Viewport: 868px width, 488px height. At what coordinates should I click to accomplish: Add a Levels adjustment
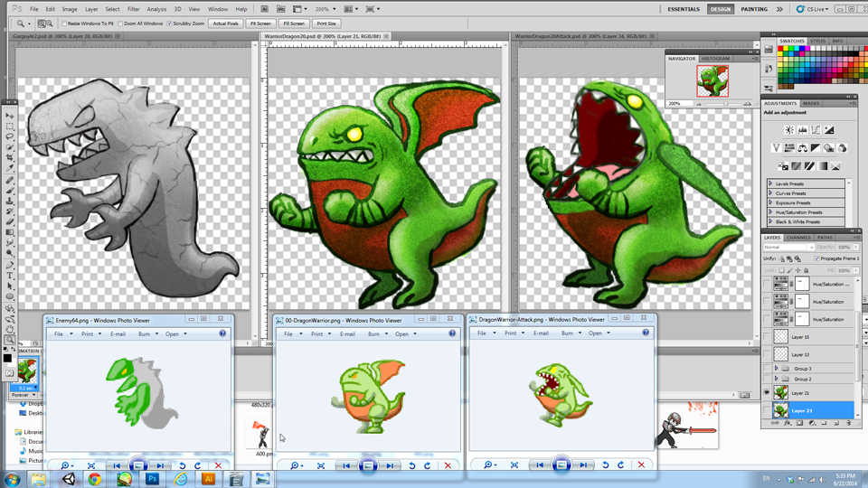click(803, 130)
